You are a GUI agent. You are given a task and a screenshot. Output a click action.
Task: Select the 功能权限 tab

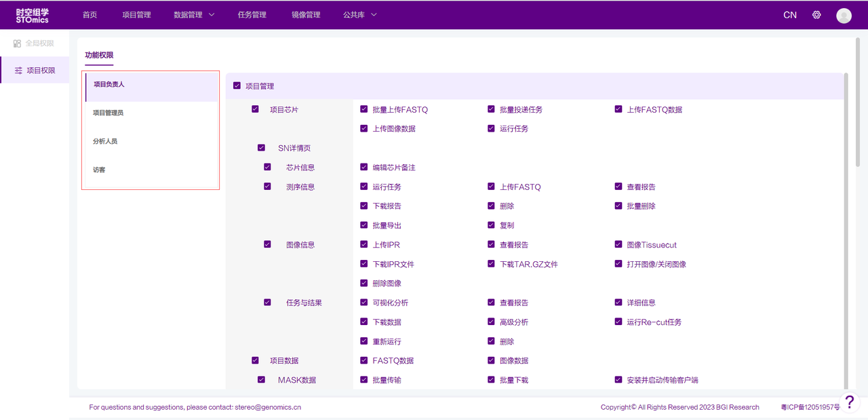(99, 55)
